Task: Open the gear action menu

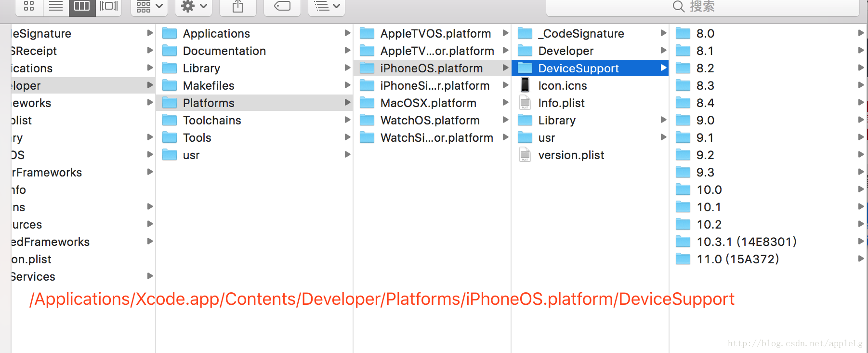Action: [194, 7]
